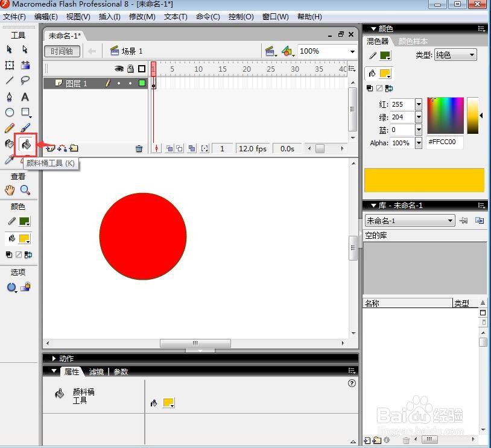
Task: Select the Brush tool
Action: coord(25,128)
